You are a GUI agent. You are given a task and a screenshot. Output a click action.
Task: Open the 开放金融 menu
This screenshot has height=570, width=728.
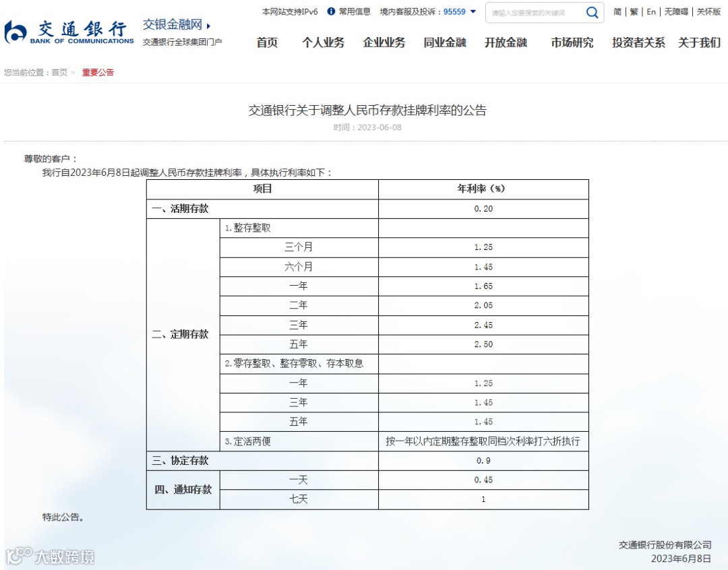click(506, 42)
